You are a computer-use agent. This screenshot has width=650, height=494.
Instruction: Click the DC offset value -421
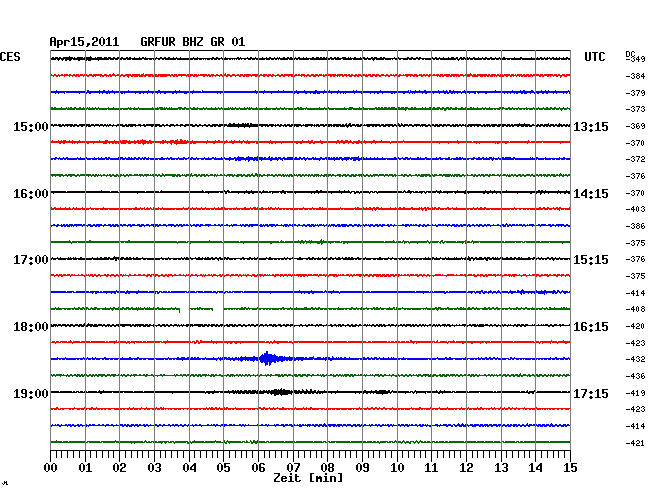point(635,443)
